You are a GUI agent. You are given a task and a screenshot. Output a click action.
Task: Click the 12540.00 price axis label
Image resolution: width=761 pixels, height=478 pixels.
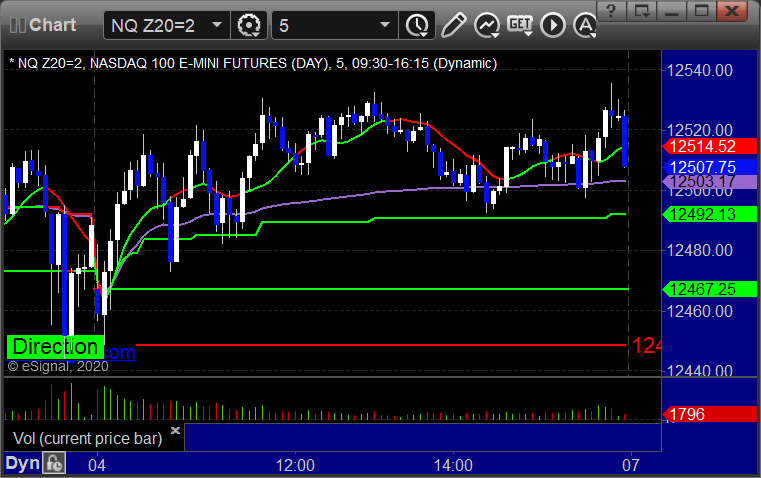(x=700, y=71)
